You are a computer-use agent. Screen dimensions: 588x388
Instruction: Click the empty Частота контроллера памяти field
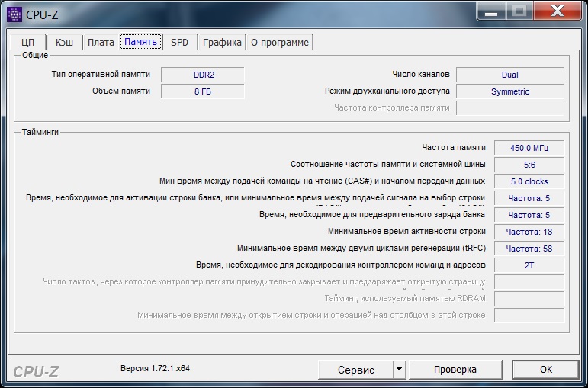pyautogui.click(x=510, y=108)
